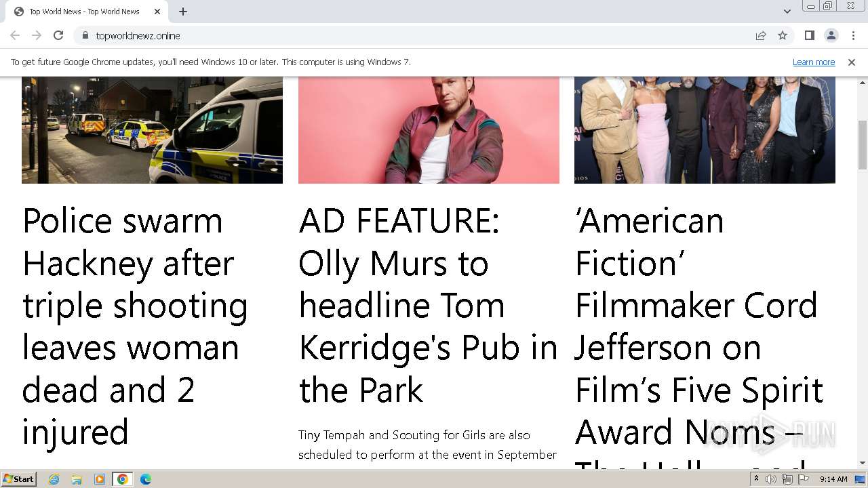
Task: Launch Internet Explorer from the taskbar
Action: tap(54, 479)
